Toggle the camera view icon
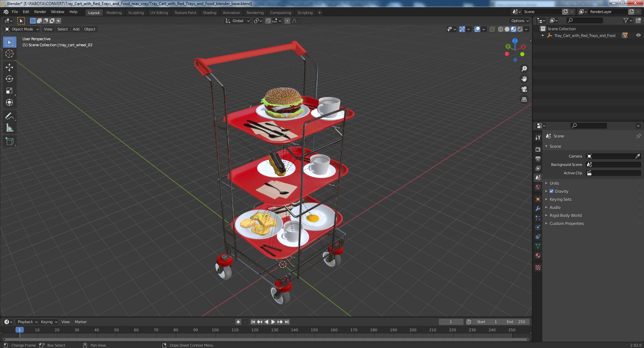The image size is (644, 348). coord(524,89)
